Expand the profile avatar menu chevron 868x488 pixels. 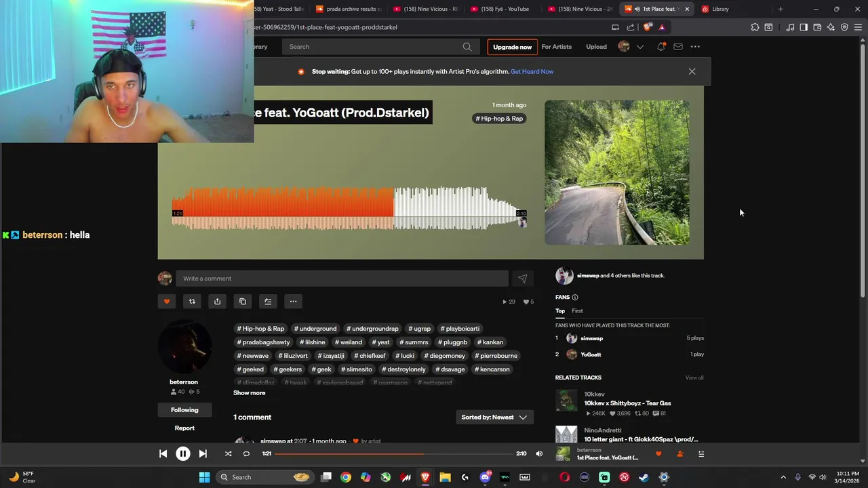[639, 47]
